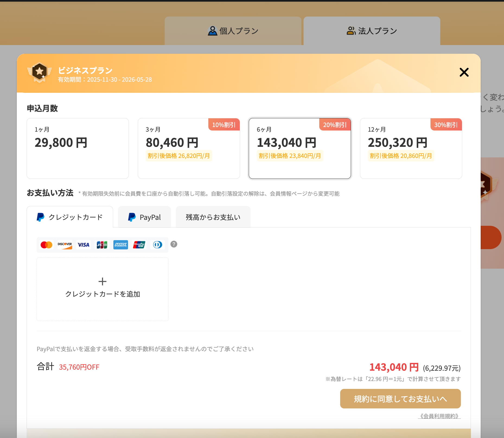Close the ビジネスプラン payment dialog
Screen dimensions: 504x438
pos(464,72)
